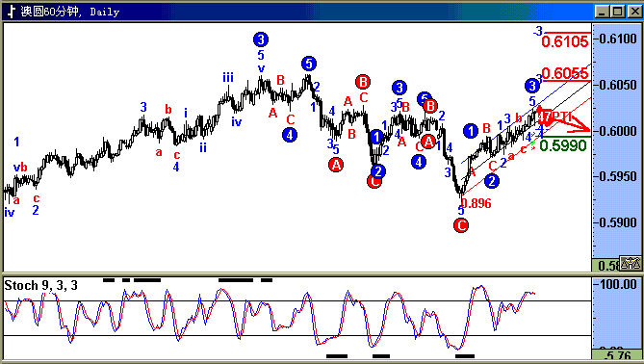Click the red 0.896 retracement label
The width and height of the screenshot is (644, 364).
point(476,203)
